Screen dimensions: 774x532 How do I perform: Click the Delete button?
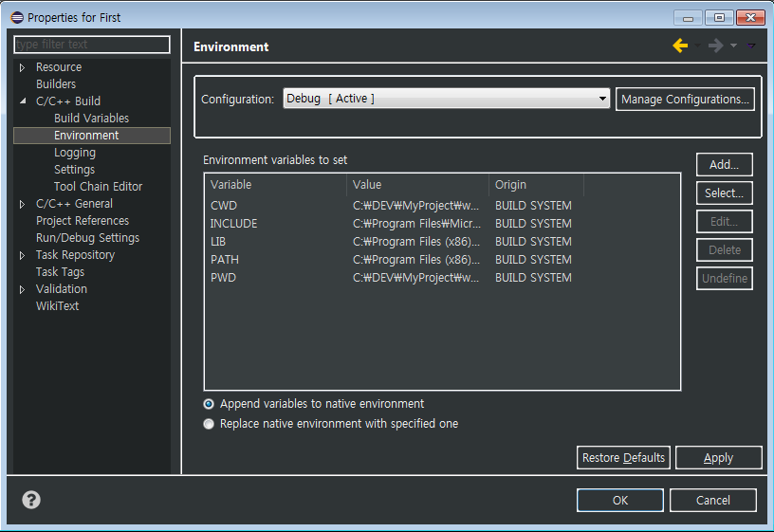click(x=724, y=250)
